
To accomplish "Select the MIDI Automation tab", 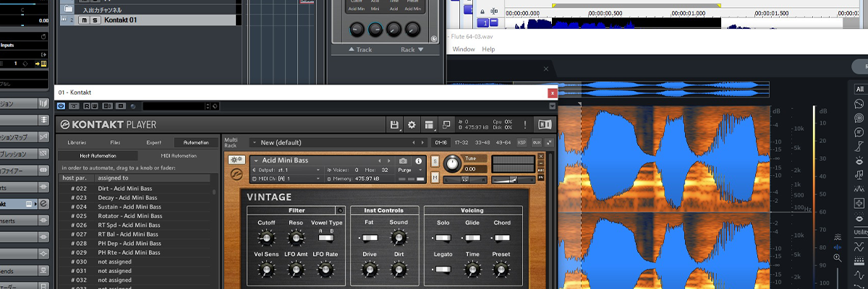I will (178, 155).
